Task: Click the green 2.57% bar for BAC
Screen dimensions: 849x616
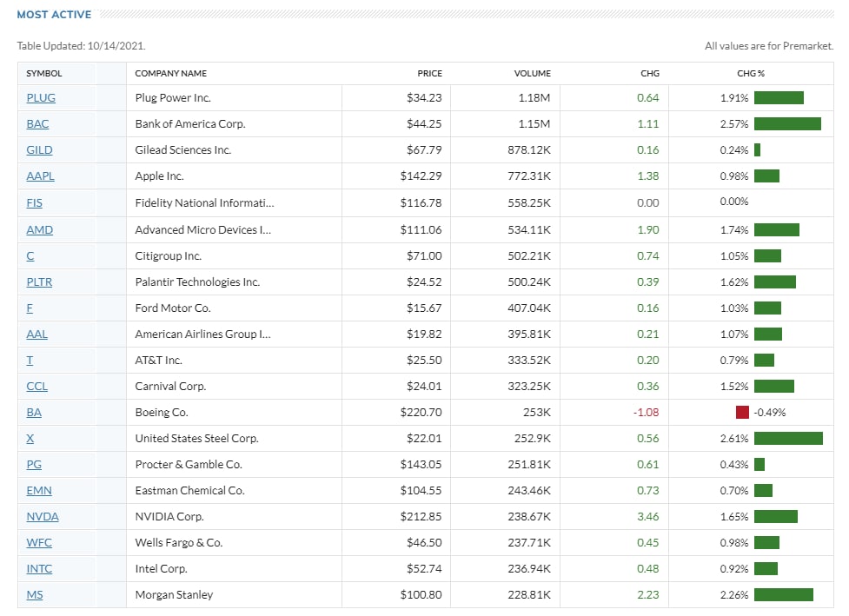Action: pyautogui.click(x=787, y=124)
